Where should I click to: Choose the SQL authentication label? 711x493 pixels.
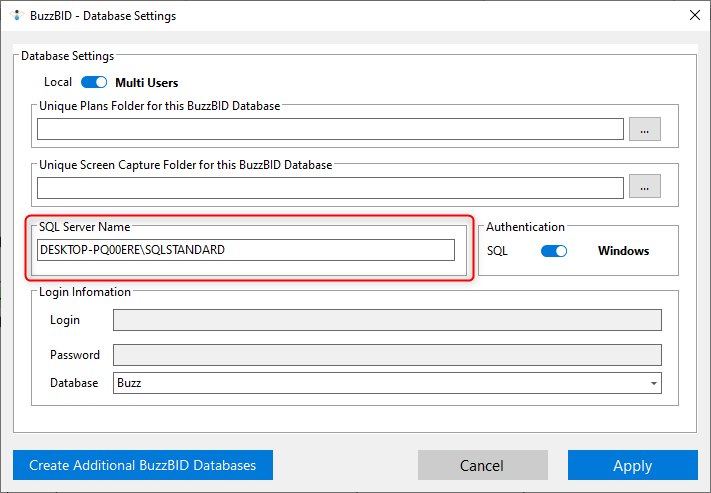(497, 251)
